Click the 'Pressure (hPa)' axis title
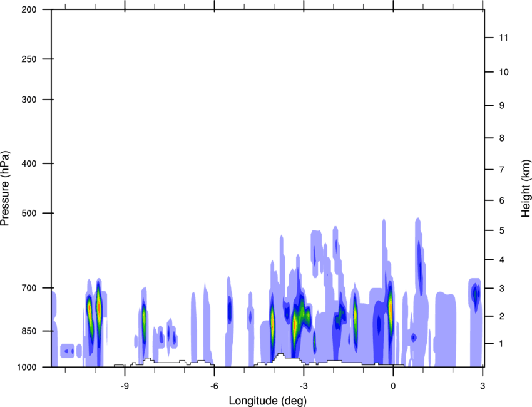 (5, 188)
